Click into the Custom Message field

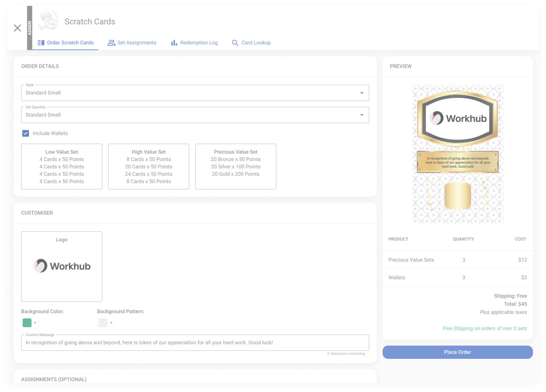pyautogui.click(x=195, y=342)
